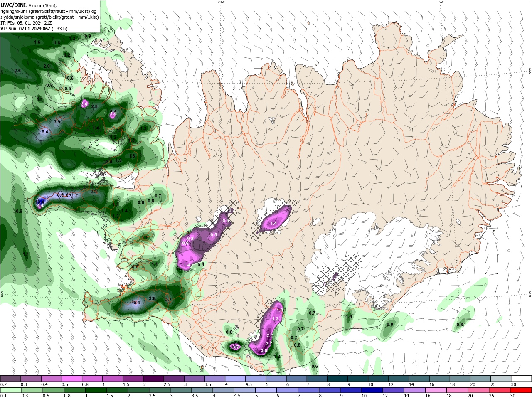Click the dark mauve 0.2 snow scale swatch
The height and width of the screenshot is (399, 532).
[11, 379]
